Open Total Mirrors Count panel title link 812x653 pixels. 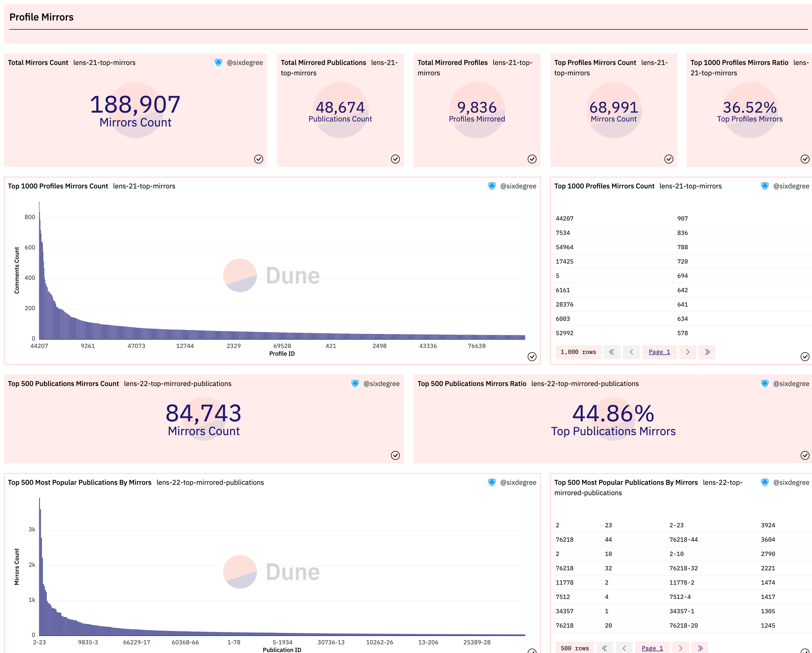pos(38,62)
